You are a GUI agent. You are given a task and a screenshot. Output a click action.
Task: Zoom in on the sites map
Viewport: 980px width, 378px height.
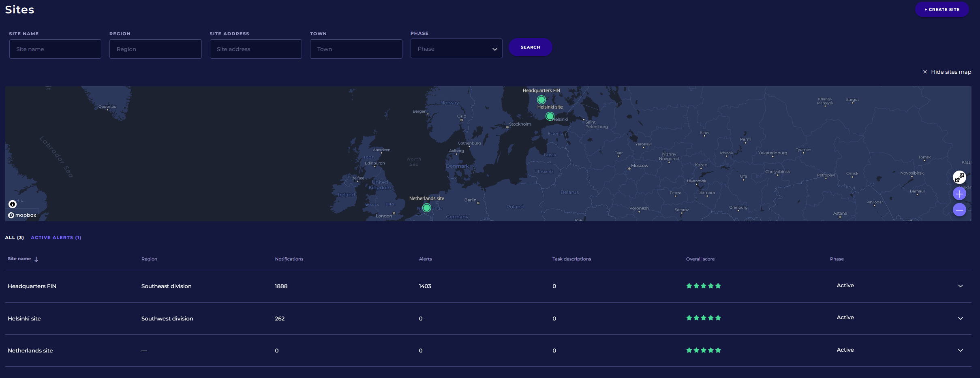point(959,194)
